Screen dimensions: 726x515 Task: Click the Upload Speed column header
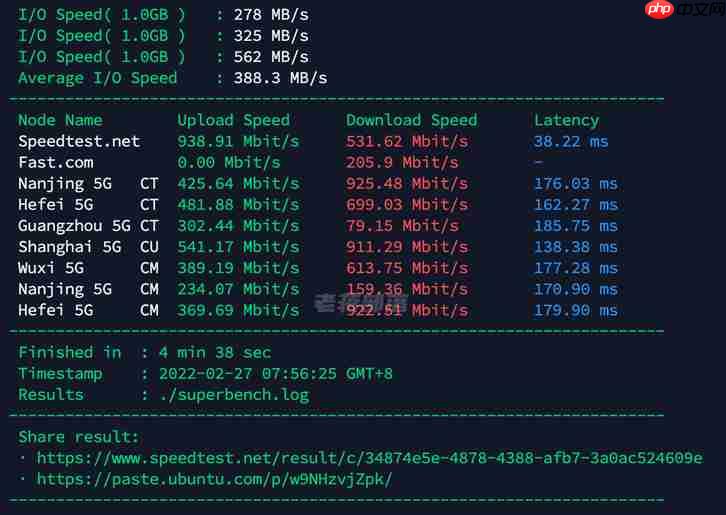(x=233, y=120)
